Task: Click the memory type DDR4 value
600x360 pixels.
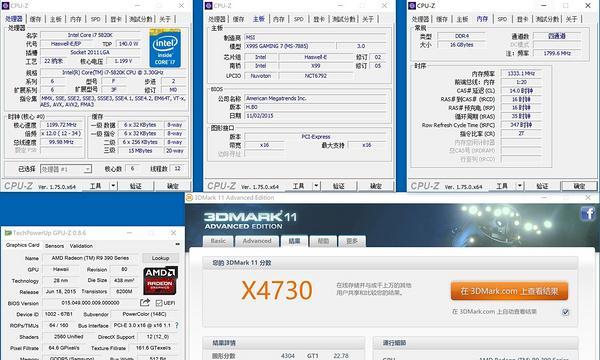Action: tap(461, 36)
